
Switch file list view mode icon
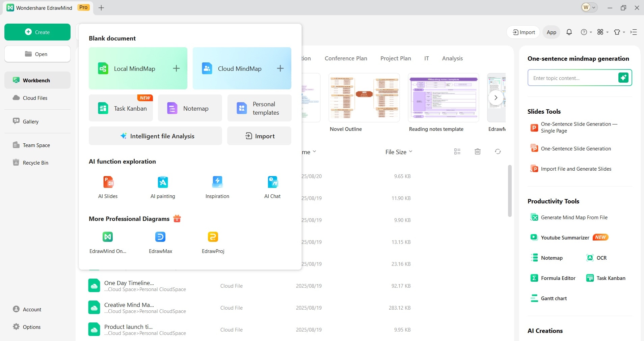pos(457,151)
